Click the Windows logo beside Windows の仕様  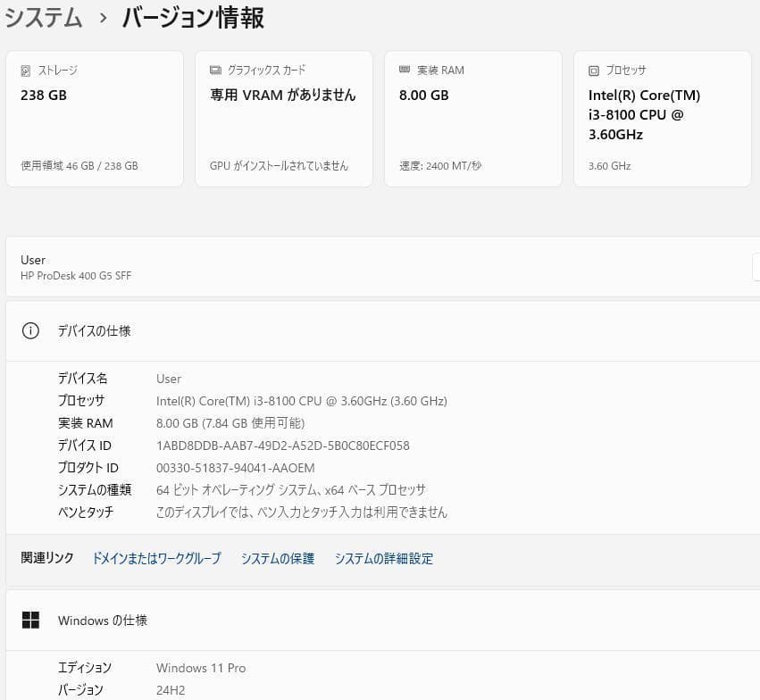(30, 620)
